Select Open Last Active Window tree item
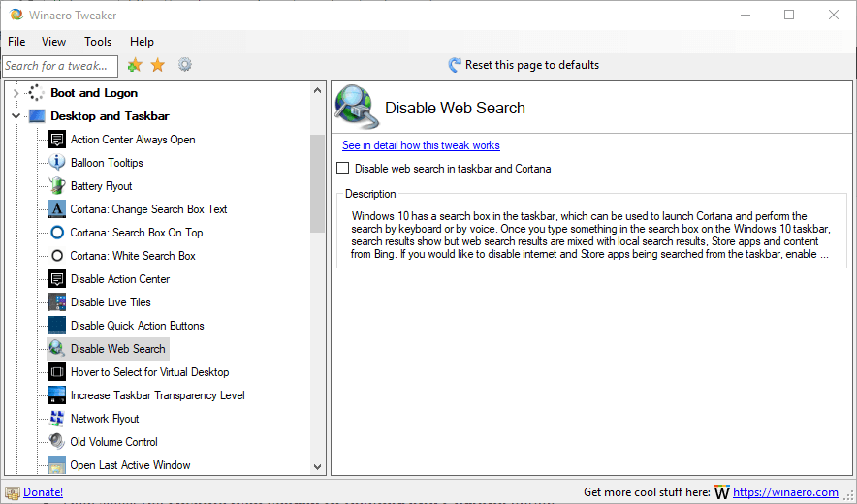The image size is (857, 504). tap(130, 464)
